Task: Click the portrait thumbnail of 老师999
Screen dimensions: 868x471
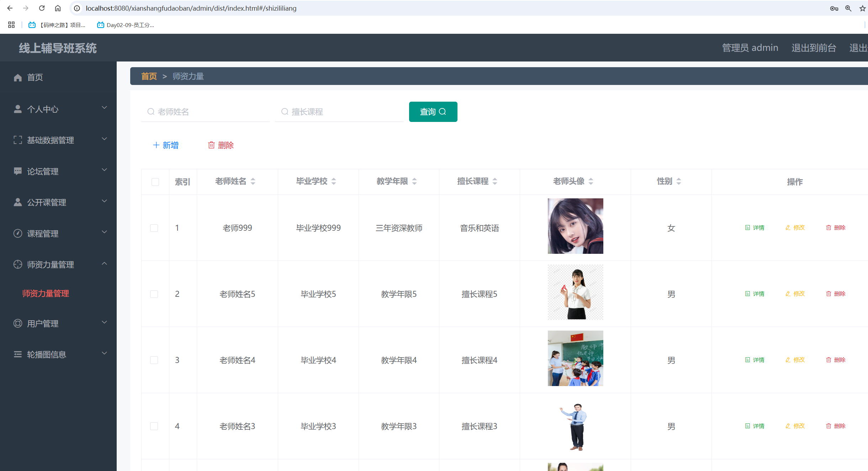Action: pyautogui.click(x=575, y=226)
